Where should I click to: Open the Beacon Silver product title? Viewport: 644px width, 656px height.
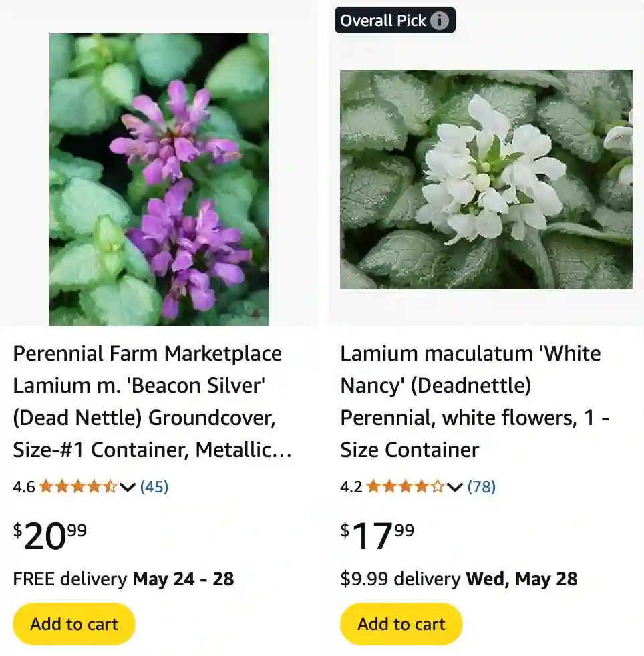[x=148, y=401]
